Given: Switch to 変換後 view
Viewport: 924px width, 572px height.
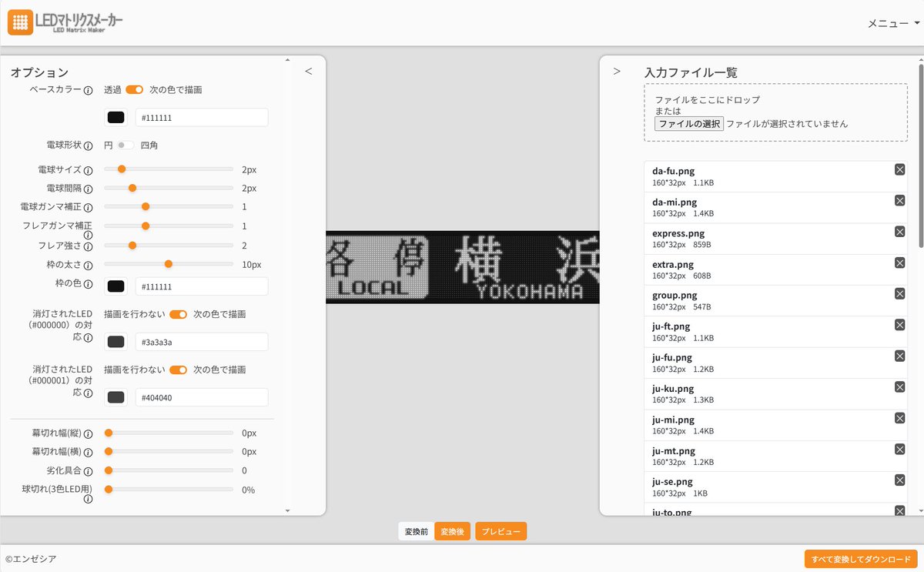Looking at the screenshot, I should pyautogui.click(x=453, y=532).
